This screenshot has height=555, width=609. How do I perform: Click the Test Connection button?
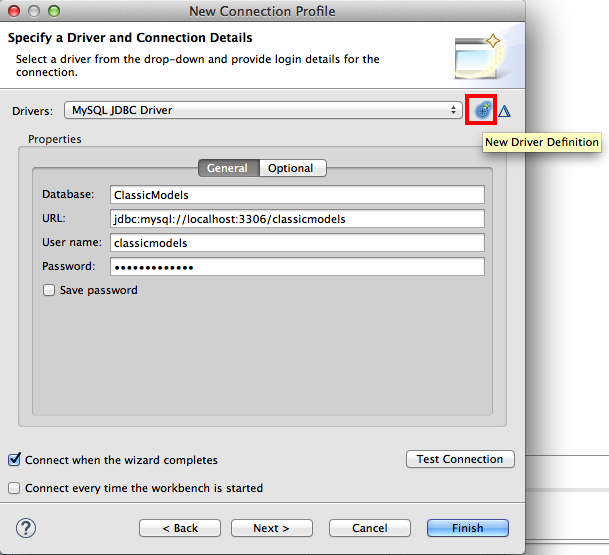460,459
